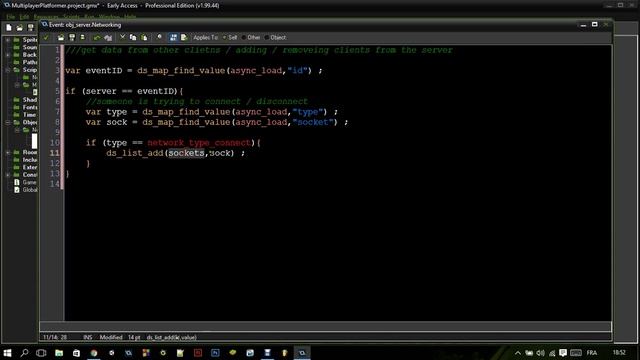This screenshot has width=640, height=360.
Task: Open Chrome from the taskbar
Action: point(94,353)
